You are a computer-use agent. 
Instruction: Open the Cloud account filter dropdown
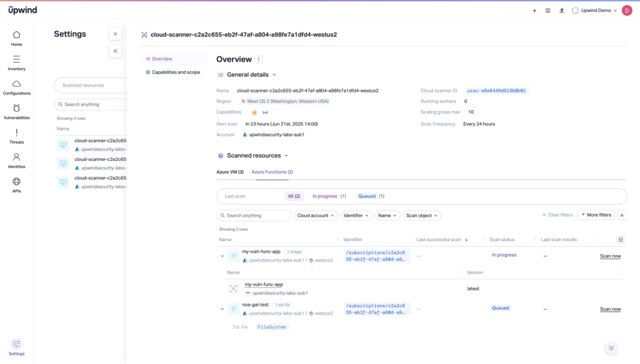pyautogui.click(x=316, y=215)
